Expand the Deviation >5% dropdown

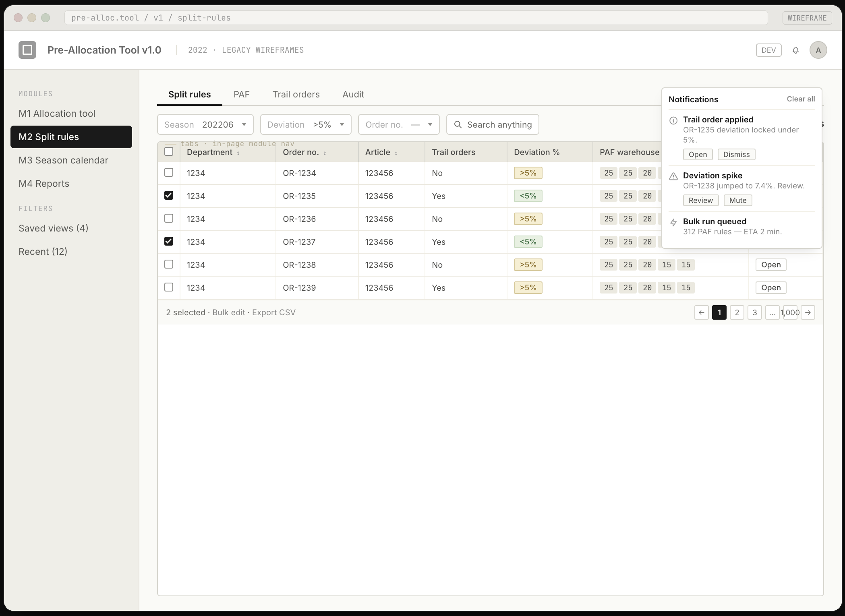[306, 124]
